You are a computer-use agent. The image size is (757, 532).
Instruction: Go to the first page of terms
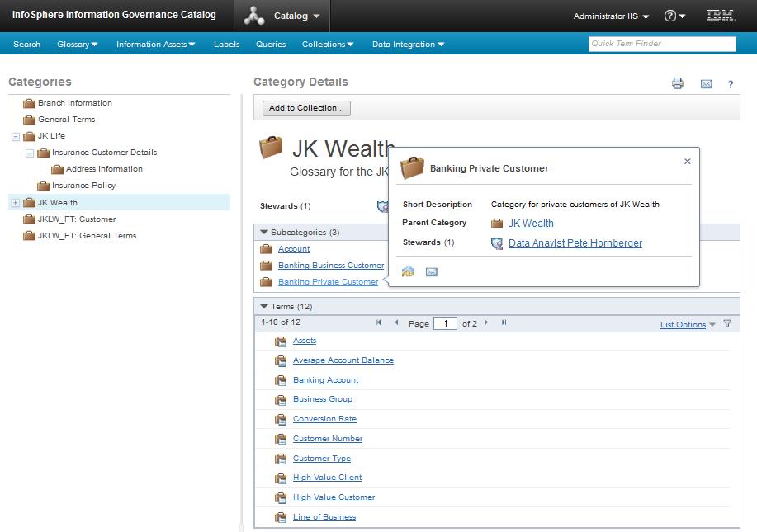[x=378, y=322]
